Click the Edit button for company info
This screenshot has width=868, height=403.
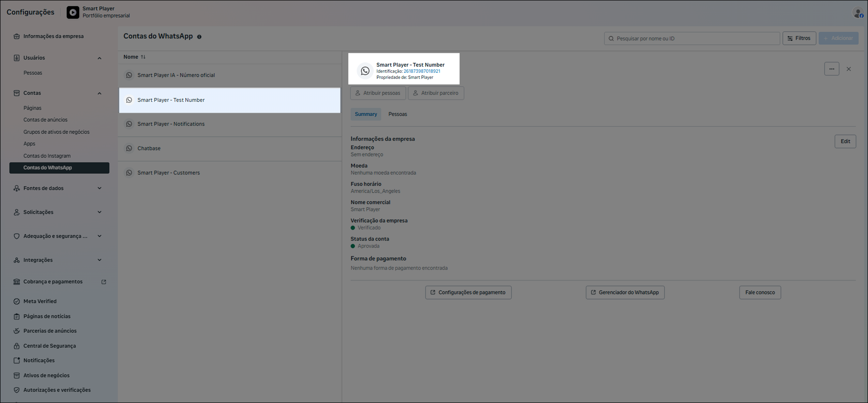pos(845,141)
